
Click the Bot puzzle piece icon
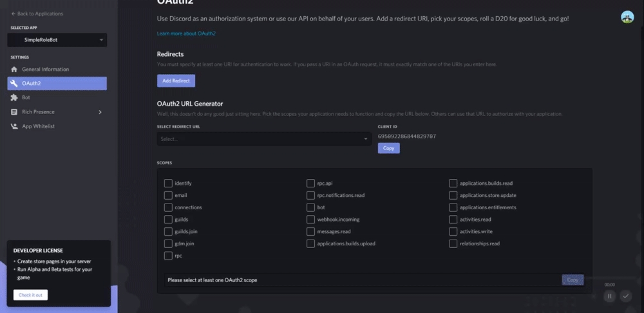[14, 97]
